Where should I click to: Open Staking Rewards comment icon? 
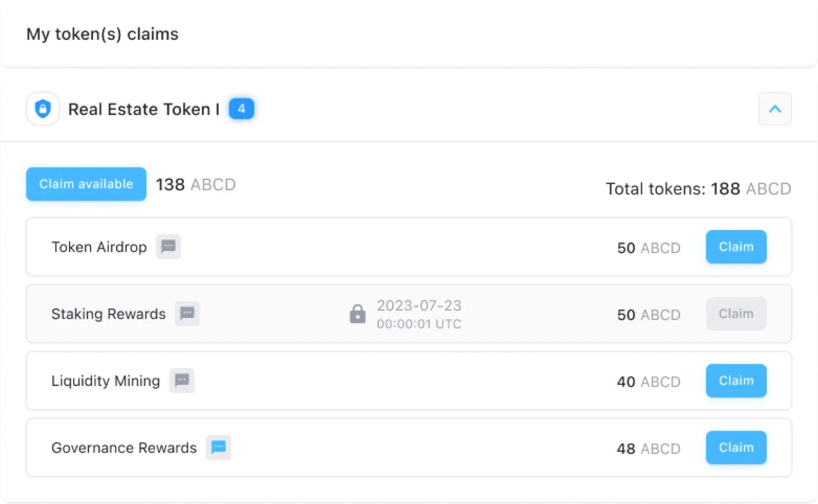[187, 313]
